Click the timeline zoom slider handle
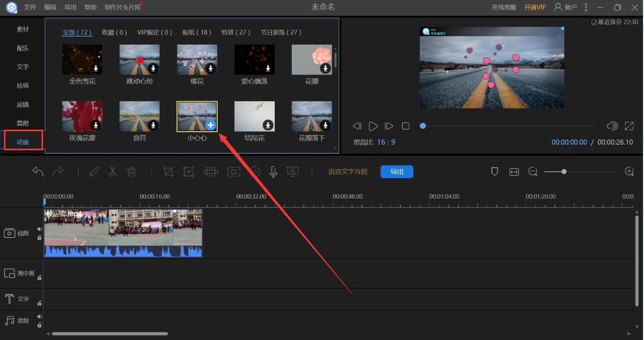The height and width of the screenshot is (340, 644). 564,172
